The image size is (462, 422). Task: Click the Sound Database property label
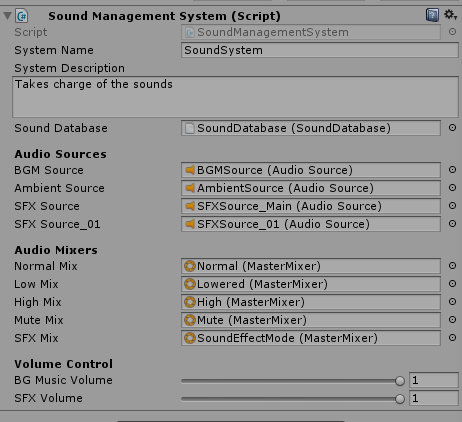tap(61, 128)
